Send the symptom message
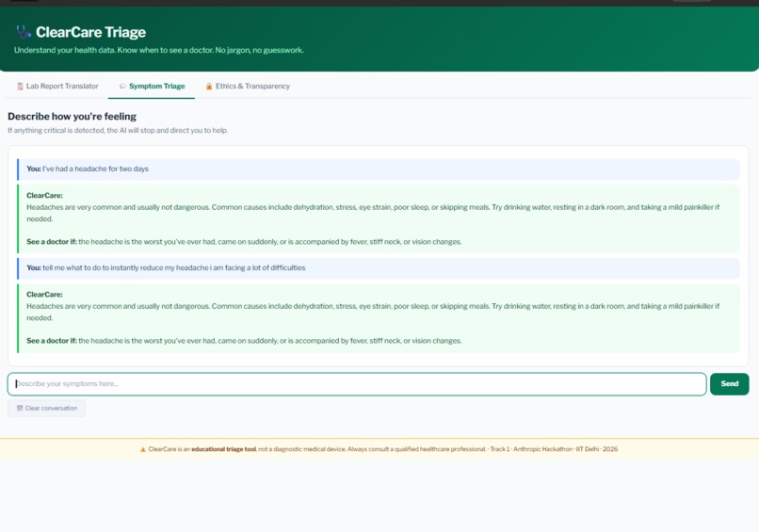 click(730, 384)
